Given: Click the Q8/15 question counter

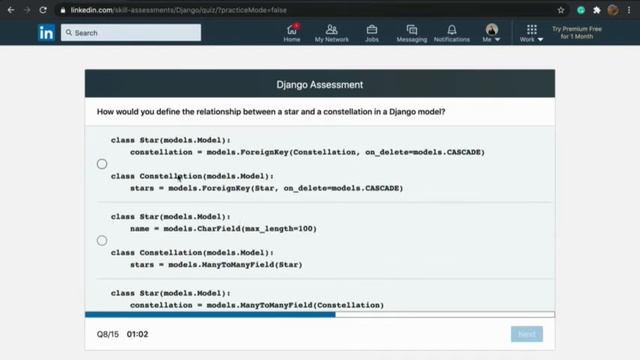Looking at the screenshot, I should click(x=108, y=334).
